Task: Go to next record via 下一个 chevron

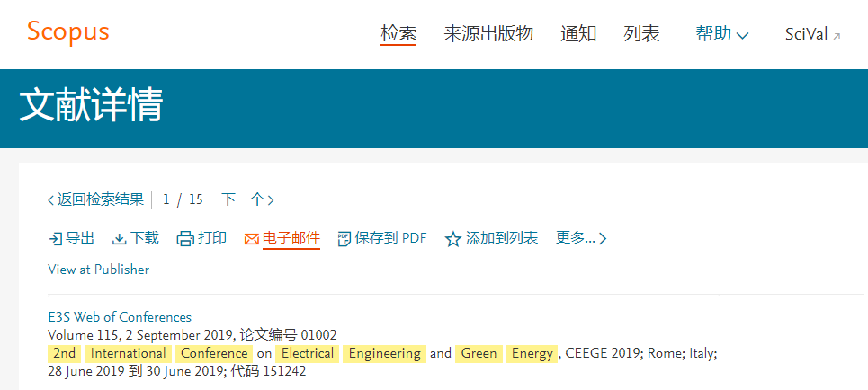Action: point(270,199)
